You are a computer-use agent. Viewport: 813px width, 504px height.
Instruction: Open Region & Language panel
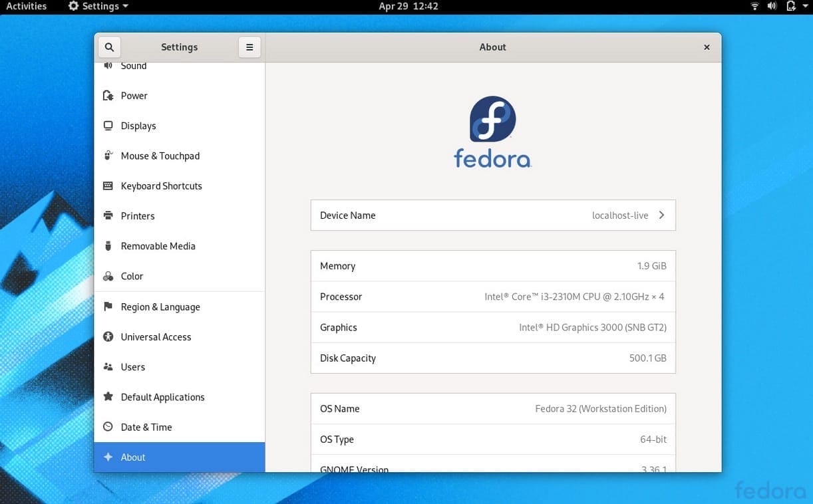point(180,307)
